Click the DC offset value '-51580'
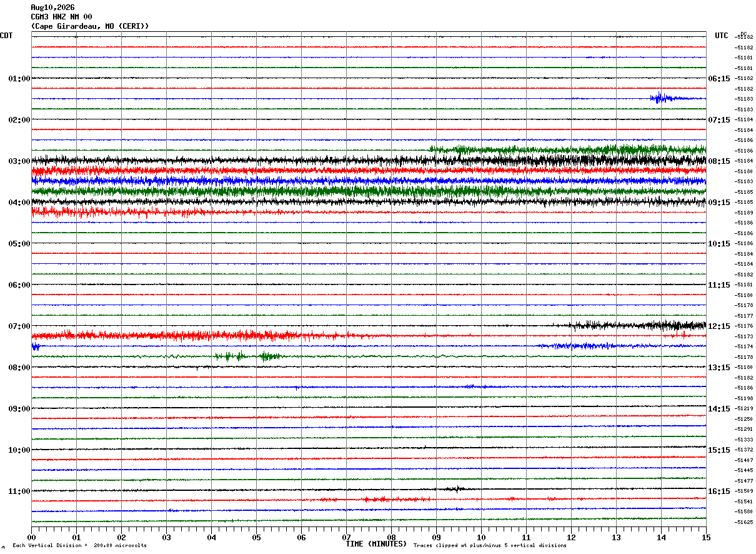 point(744,512)
